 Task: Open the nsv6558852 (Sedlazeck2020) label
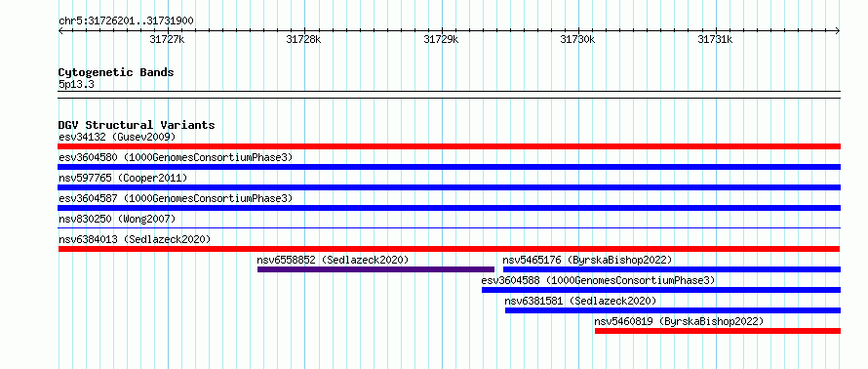[333, 260]
